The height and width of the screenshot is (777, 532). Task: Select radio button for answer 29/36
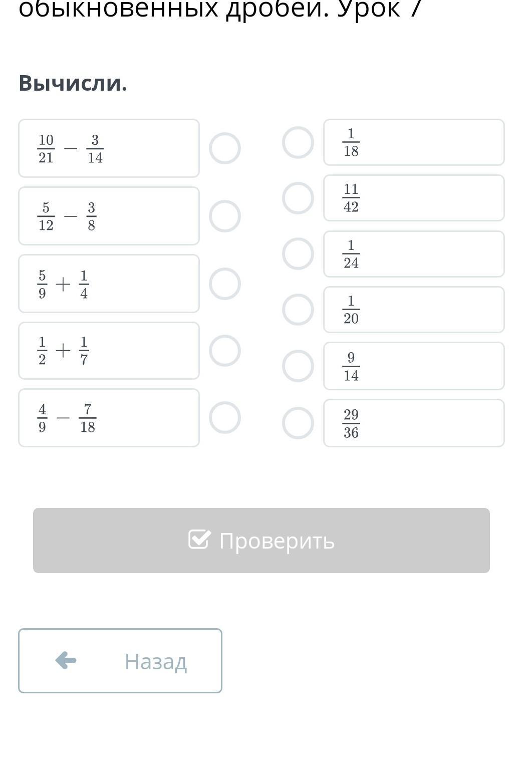(x=298, y=423)
